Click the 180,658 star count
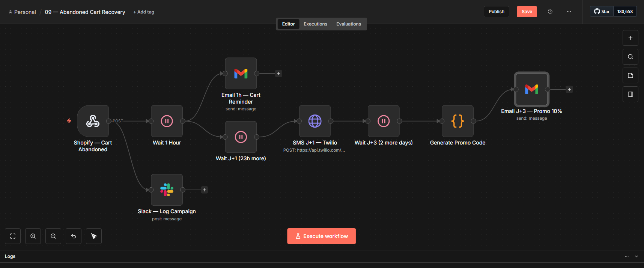This screenshot has height=268, width=644. click(625, 12)
